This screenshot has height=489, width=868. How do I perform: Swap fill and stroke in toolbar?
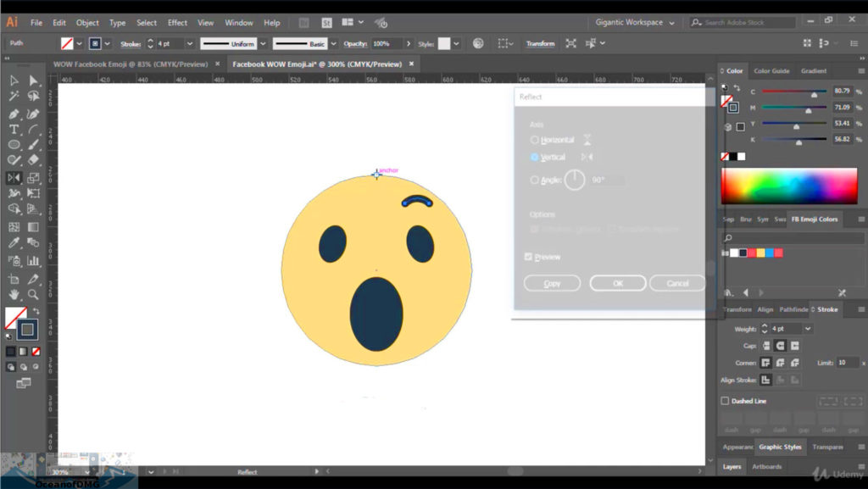point(36,311)
